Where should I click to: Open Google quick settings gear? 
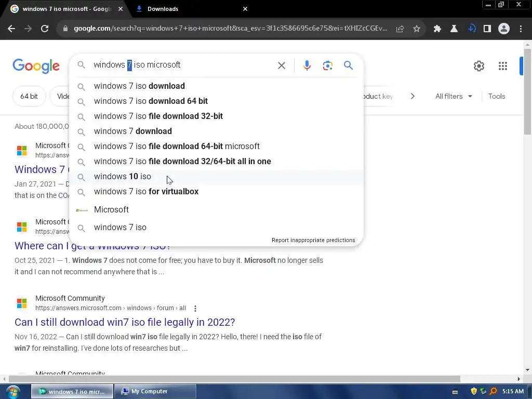pyautogui.click(x=478, y=66)
